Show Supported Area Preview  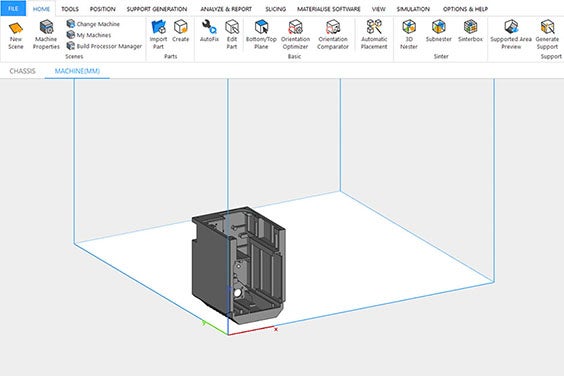click(511, 35)
